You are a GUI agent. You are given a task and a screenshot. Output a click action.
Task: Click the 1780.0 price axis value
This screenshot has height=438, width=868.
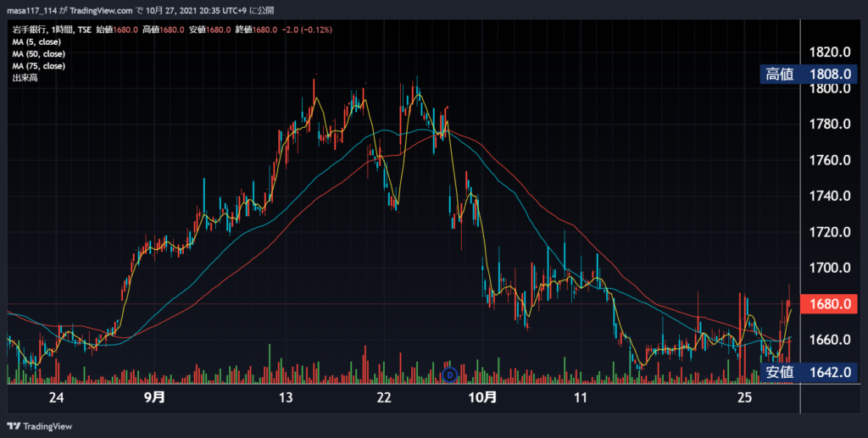[x=829, y=125]
